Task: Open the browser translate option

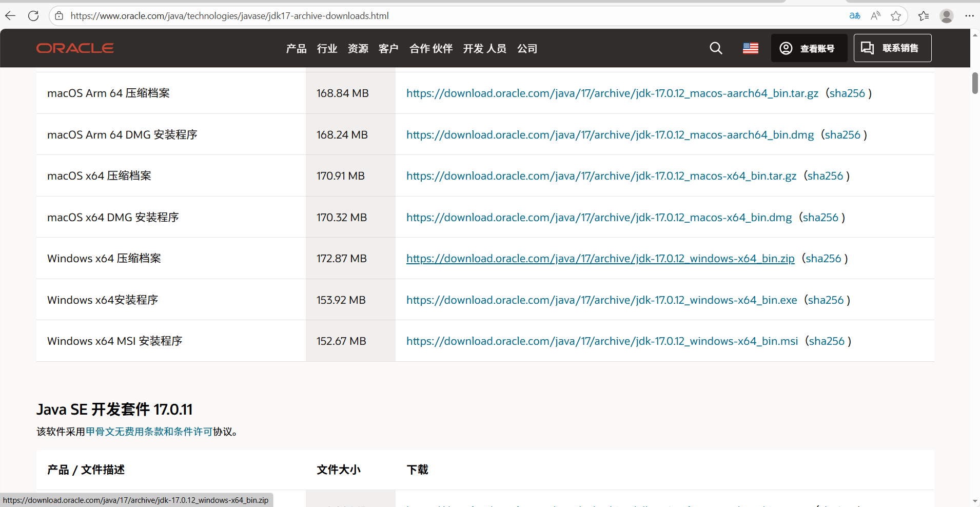Action: coord(855,16)
